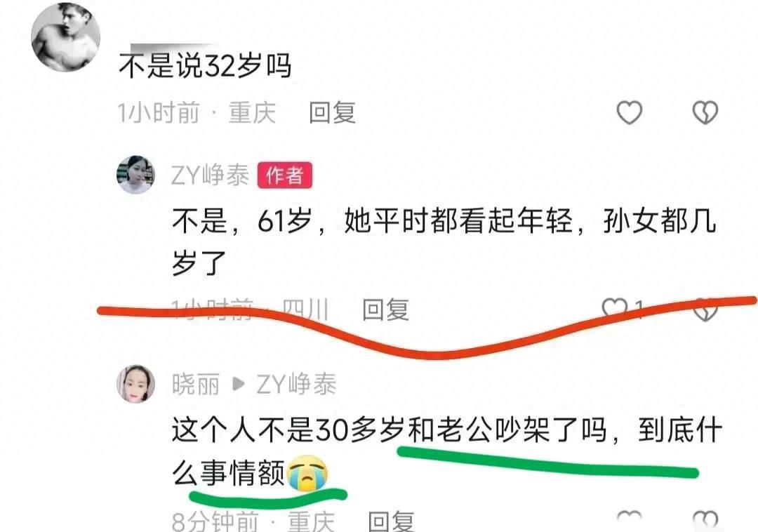Open ZY峥泰 username above 61岁 reply
The image size is (758, 532).
(x=210, y=175)
